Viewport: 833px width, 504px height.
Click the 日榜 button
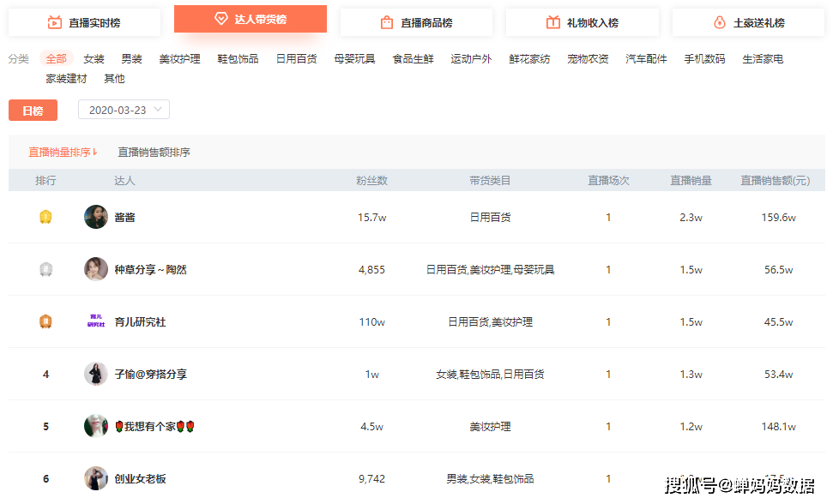(33, 110)
